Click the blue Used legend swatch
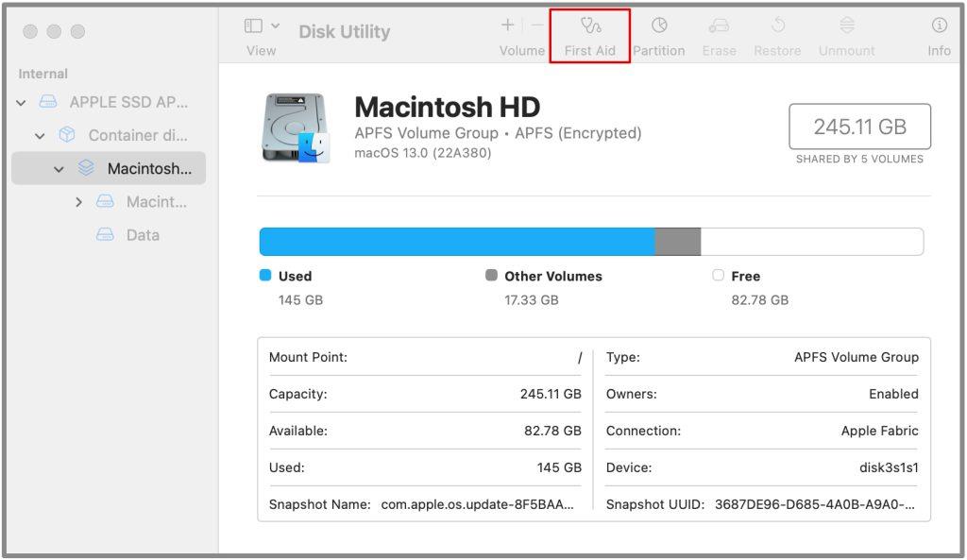 (x=265, y=275)
